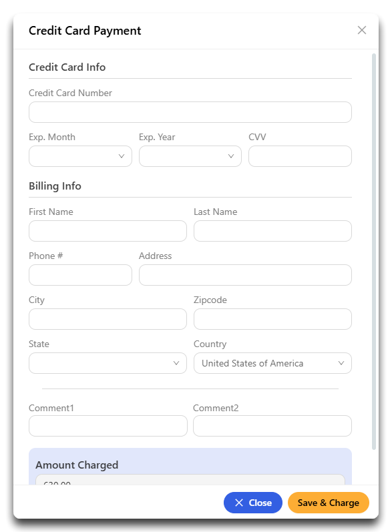Open the Exp. Month dropdown
392x532 pixels.
[x=80, y=156]
